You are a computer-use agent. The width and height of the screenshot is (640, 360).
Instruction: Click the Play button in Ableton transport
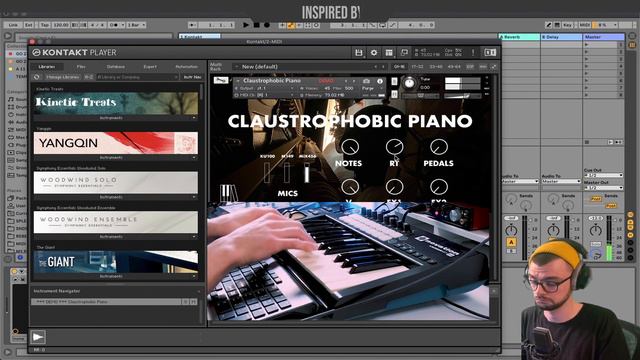tap(246, 25)
